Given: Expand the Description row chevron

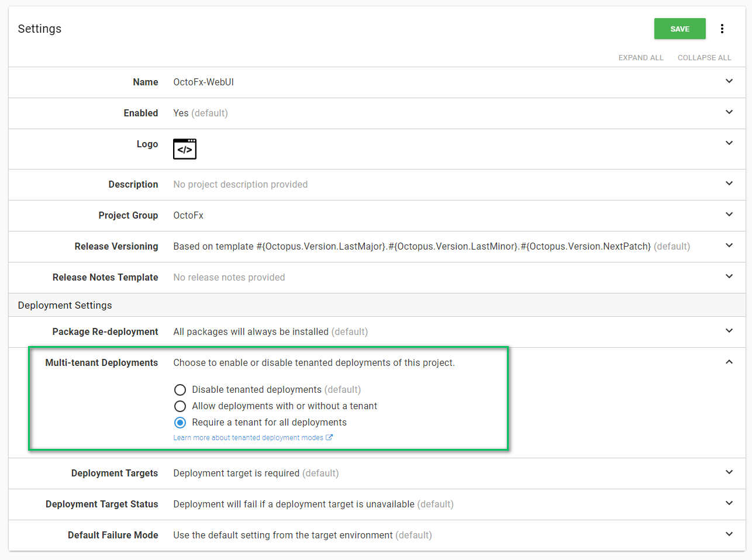Looking at the screenshot, I should pos(729,184).
